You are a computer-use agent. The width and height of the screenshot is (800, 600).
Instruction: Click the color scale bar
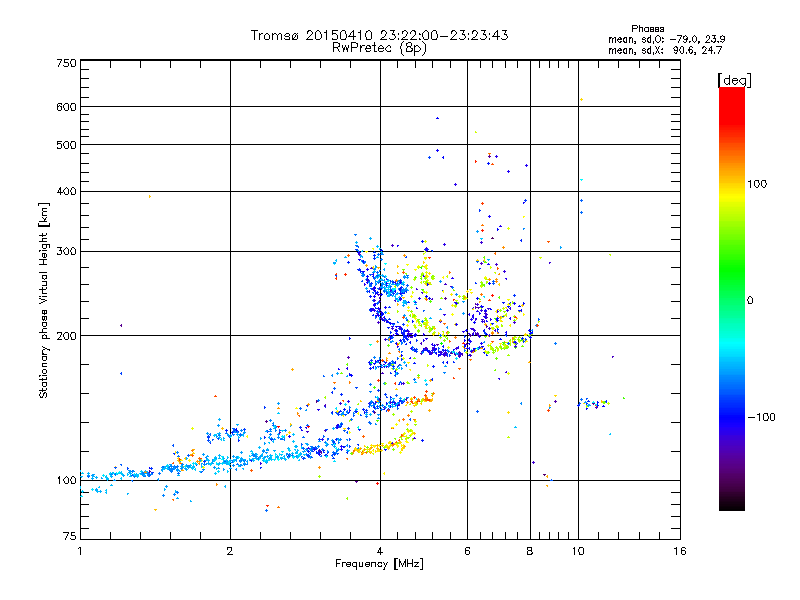click(x=732, y=298)
